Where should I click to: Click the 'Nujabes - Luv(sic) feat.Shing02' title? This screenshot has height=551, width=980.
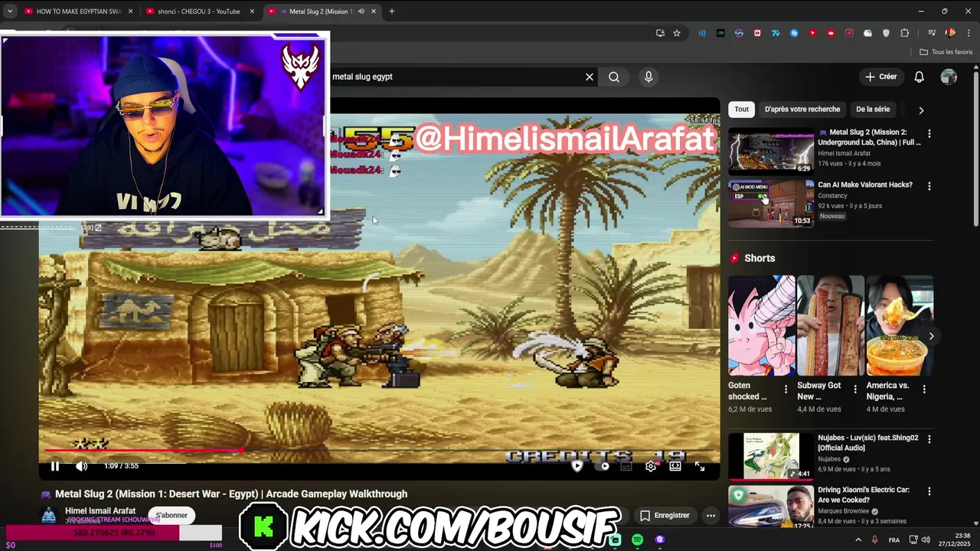point(868,442)
